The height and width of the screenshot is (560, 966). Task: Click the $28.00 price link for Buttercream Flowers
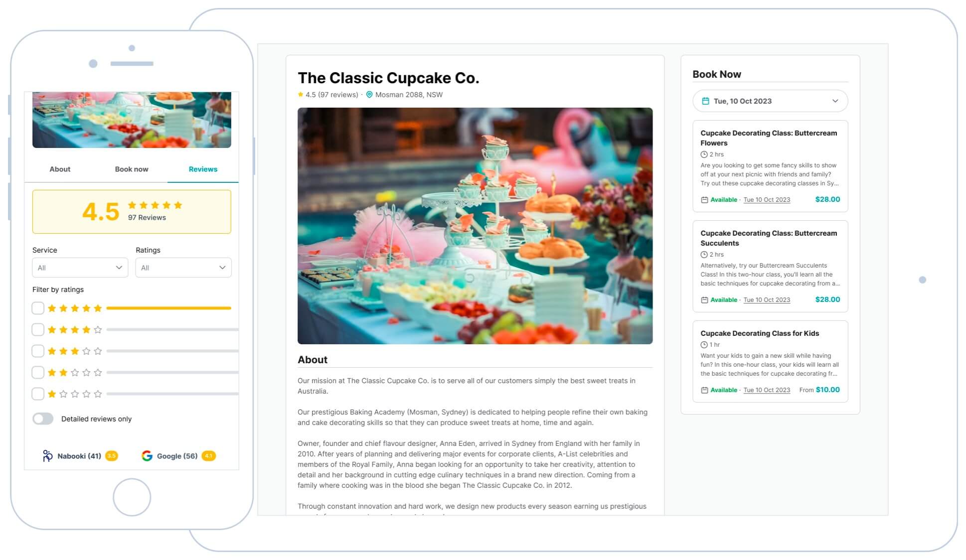click(827, 199)
